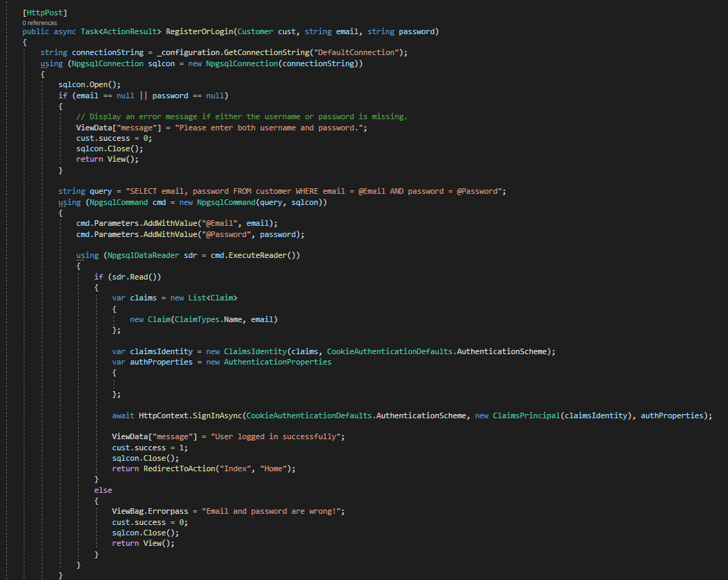Click the green comment about missing username
The width and height of the screenshot is (728, 580).
[241, 116]
